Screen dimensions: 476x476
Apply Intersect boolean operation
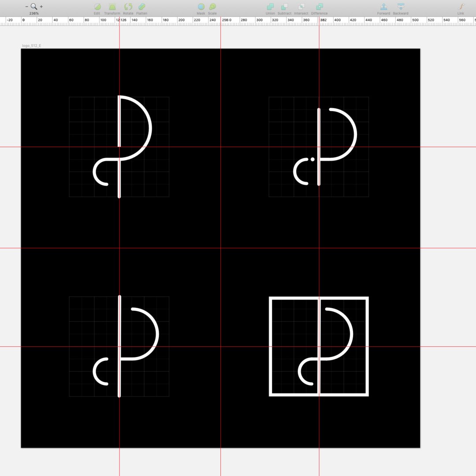click(301, 7)
